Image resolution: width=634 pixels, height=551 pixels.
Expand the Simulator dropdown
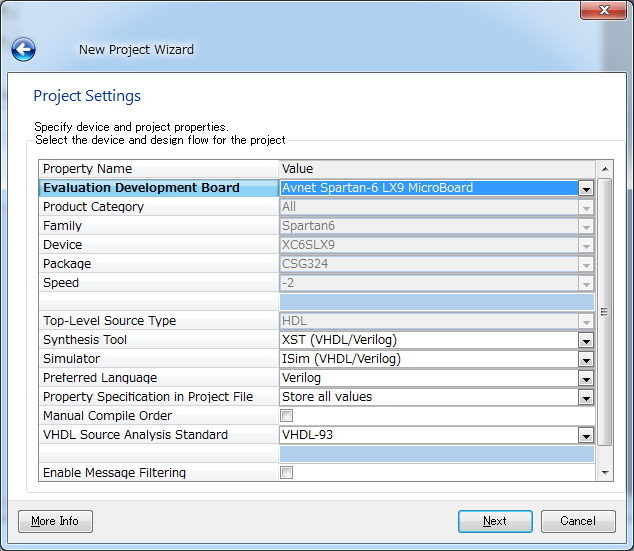pyautogui.click(x=586, y=359)
